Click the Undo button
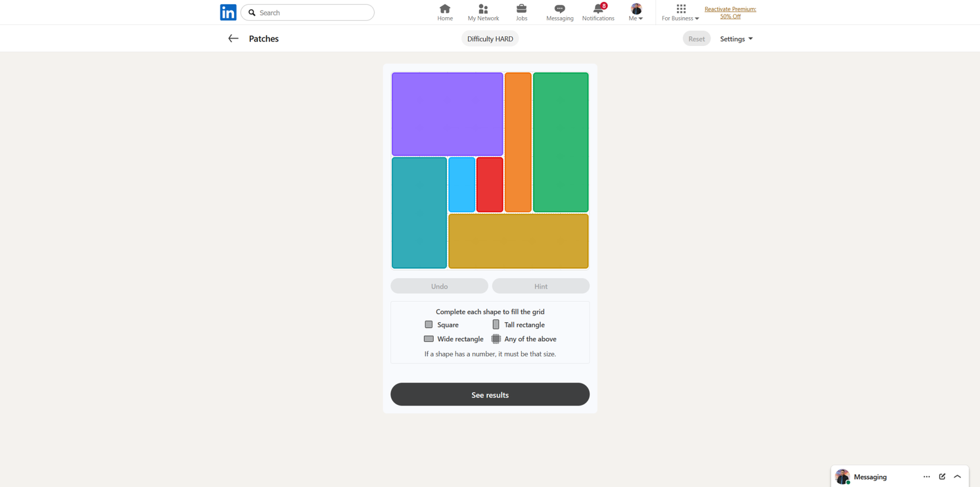This screenshot has width=980, height=487. click(x=439, y=286)
